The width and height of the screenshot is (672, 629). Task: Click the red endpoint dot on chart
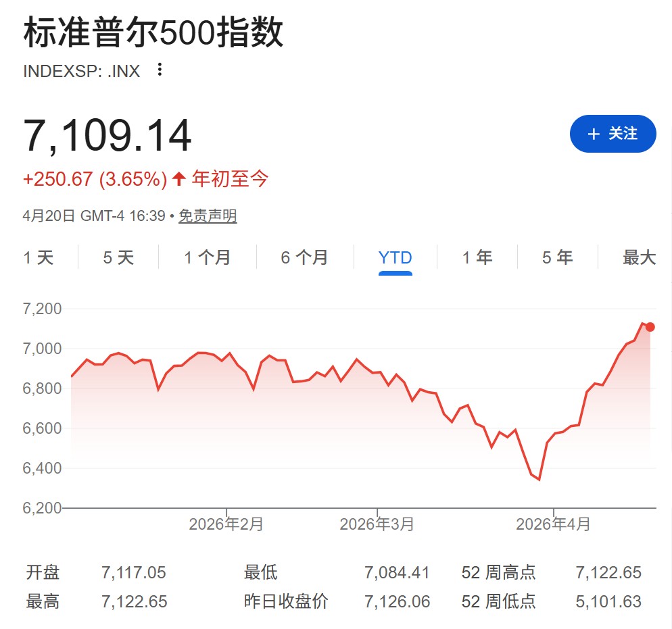(650, 327)
